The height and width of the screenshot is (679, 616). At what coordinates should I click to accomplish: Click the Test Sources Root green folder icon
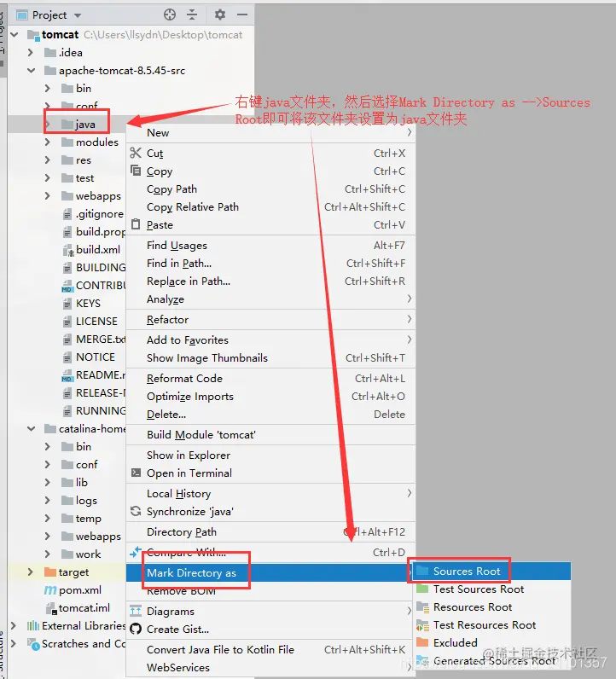422,589
